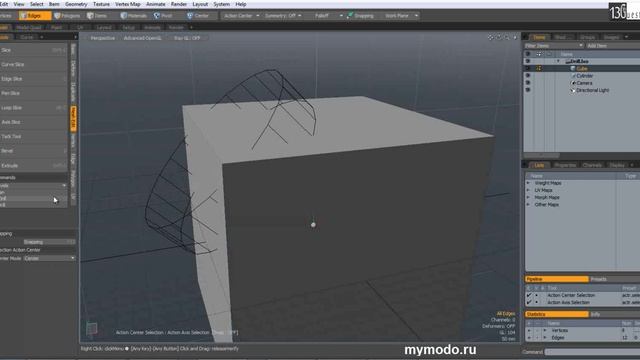This screenshot has width=640, height=360.
Task: Expand the Edges statistics row
Action: [x=545, y=338]
